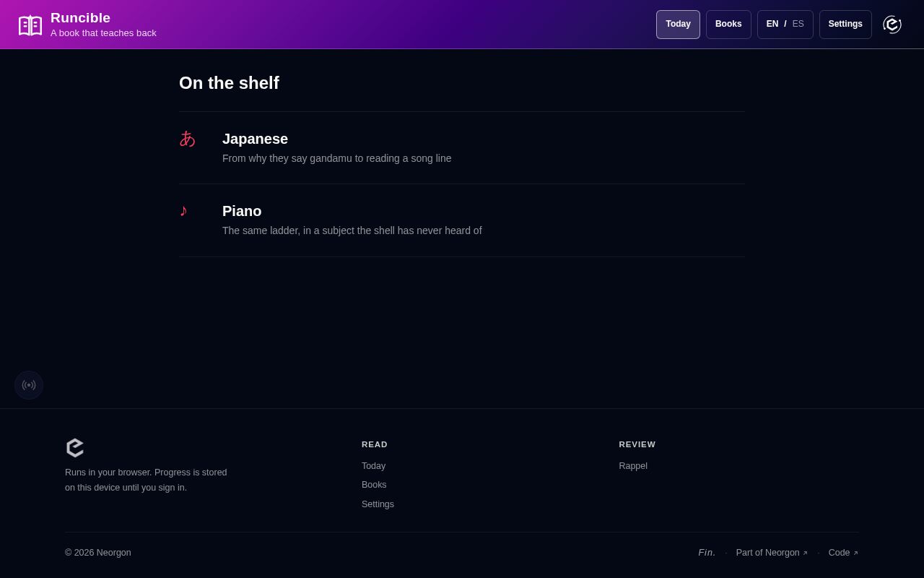
Task: Open the Code external link
Action: 843,553
